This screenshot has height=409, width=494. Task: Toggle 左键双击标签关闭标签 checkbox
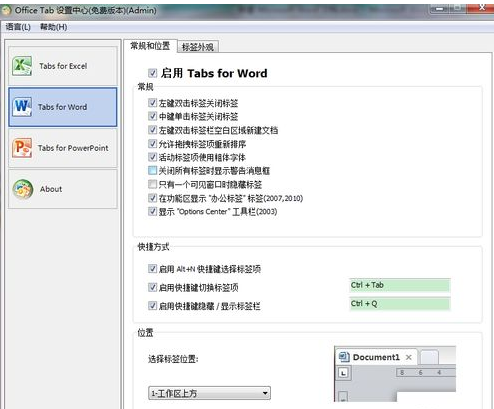(152, 103)
